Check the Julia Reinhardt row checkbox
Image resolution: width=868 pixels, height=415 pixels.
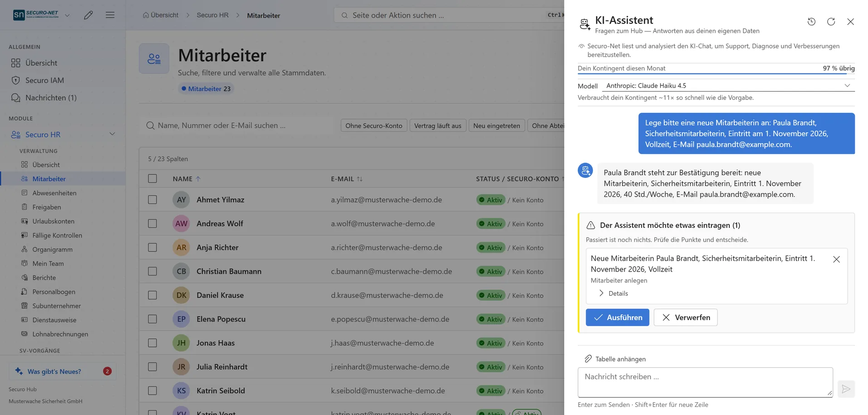[153, 366]
